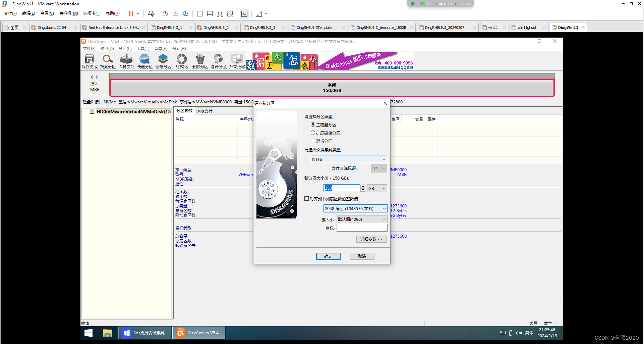Click the DiskGenius V5.4 taskbar button
This screenshot has height=344, width=644.
coord(199,333)
